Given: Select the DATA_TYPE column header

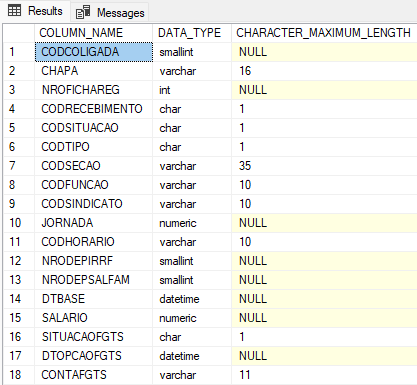Looking at the screenshot, I should (192, 33).
